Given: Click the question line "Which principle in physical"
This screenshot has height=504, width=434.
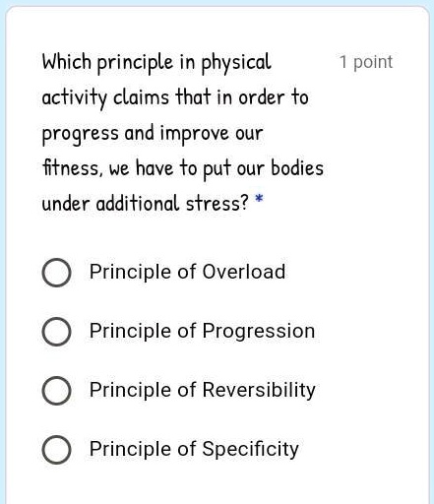Looking at the screenshot, I should click(156, 62).
